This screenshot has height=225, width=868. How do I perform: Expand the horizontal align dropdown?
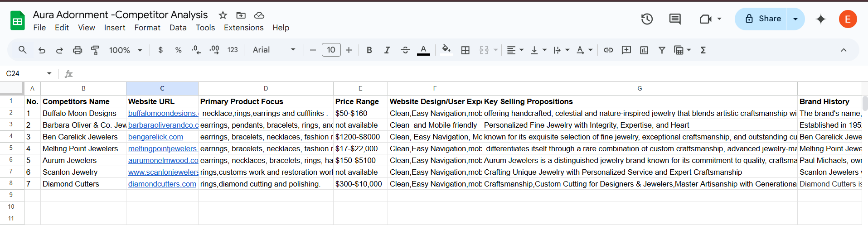pyautogui.click(x=515, y=50)
